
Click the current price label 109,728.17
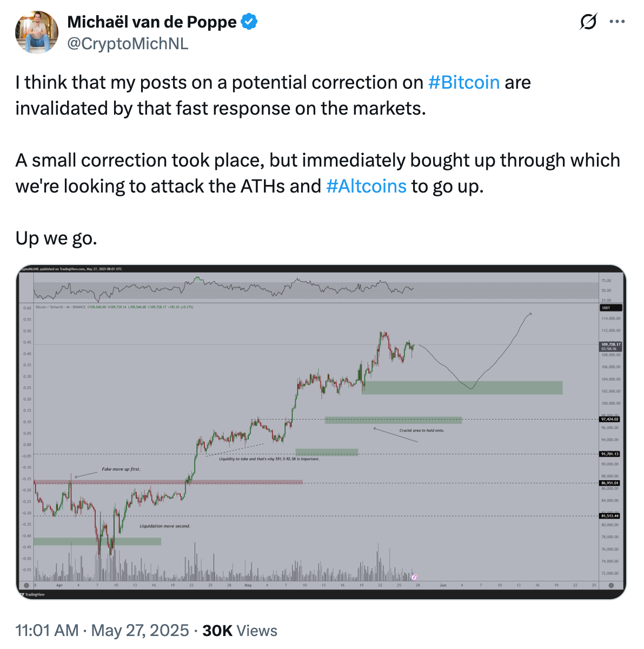pyautogui.click(x=610, y=345)
